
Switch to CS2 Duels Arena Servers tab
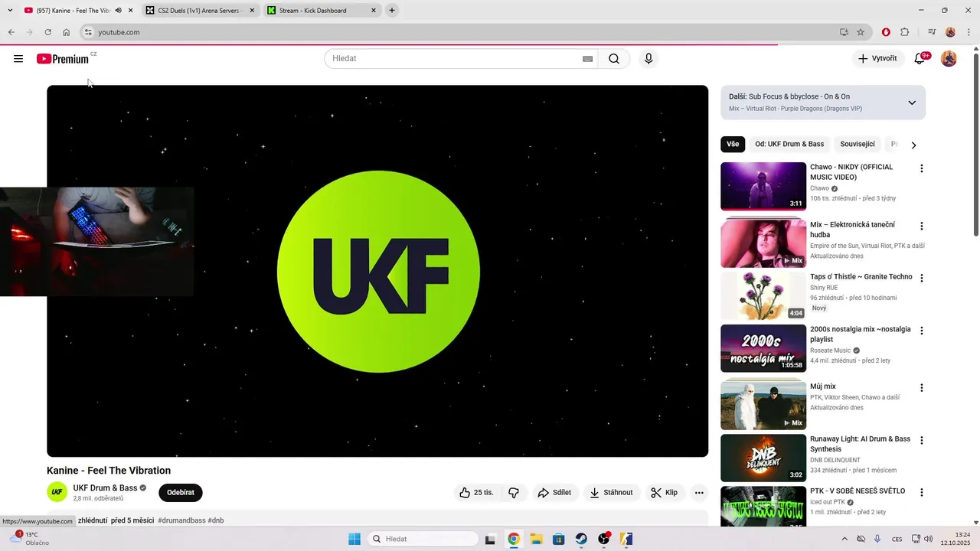tap(198, 11)
